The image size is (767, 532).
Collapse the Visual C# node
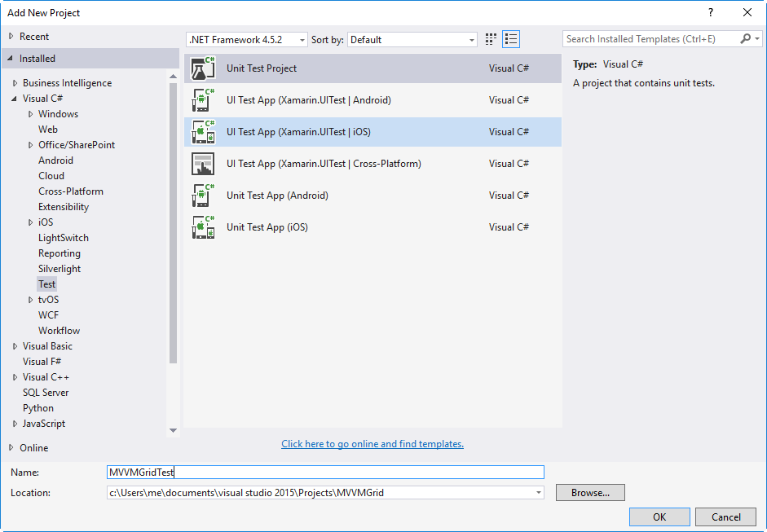[14, 99]
